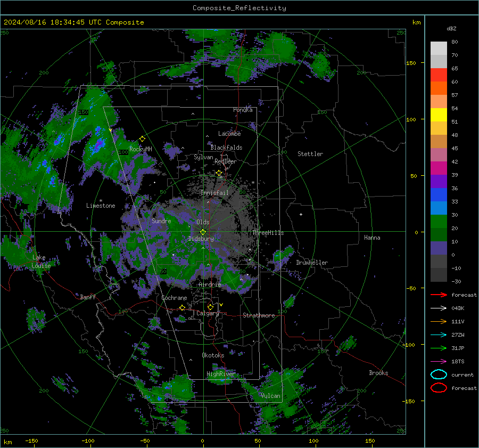Click the dBZ legend heading

(451, 28)
